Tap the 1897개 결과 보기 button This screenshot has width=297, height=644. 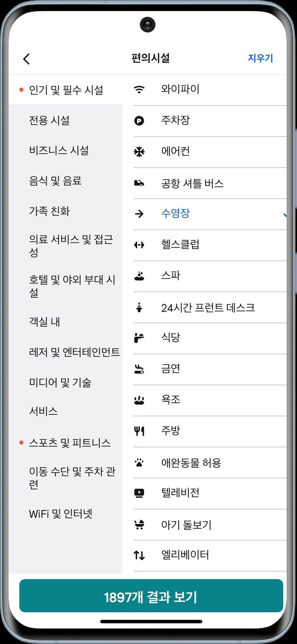pos(151,596)
